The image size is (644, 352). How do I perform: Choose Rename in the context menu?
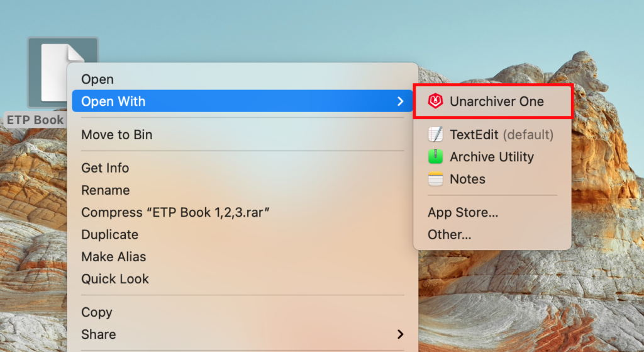(106, 190)
